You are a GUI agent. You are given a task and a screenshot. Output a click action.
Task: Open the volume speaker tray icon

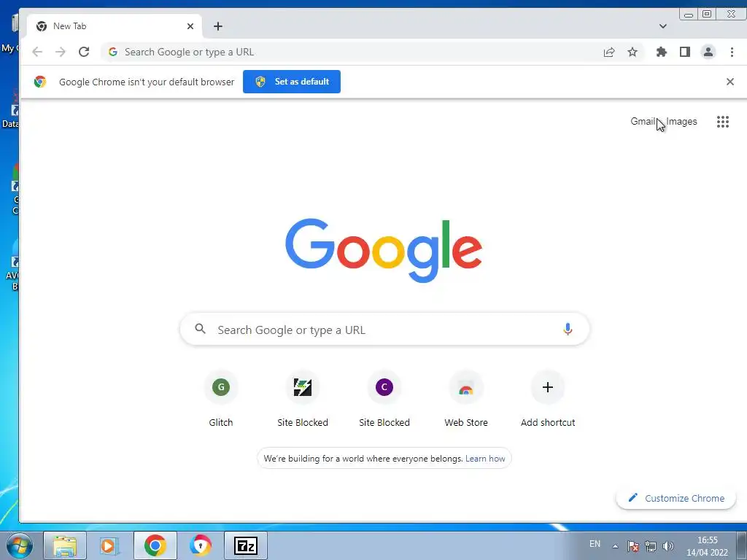point(668,546)
